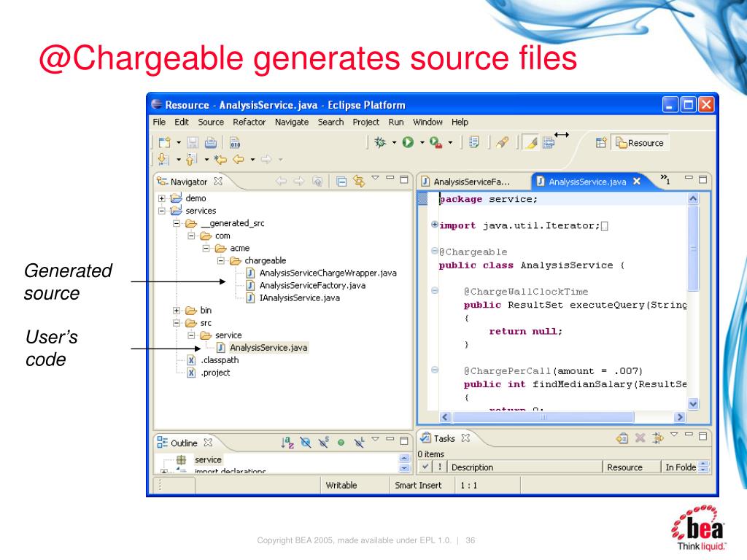This screenshot has height=560, width=747.
Task: Minimize the Navigator view
Action: coord(390,178)
